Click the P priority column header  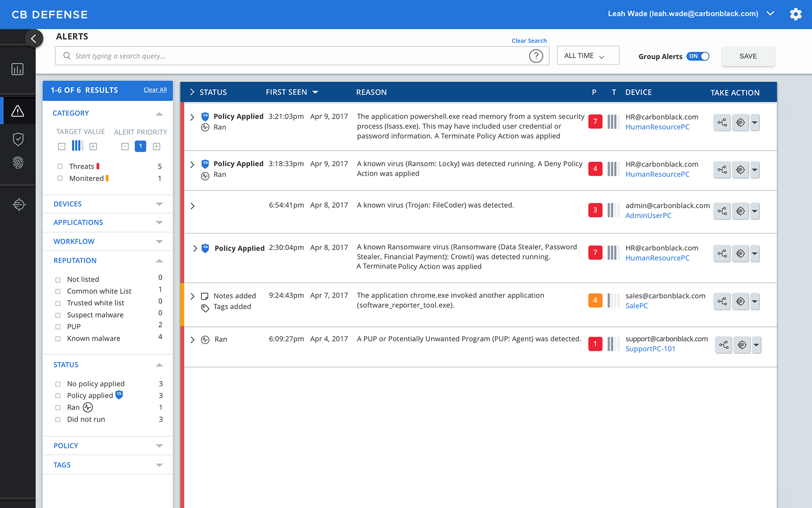coord(594,92)
